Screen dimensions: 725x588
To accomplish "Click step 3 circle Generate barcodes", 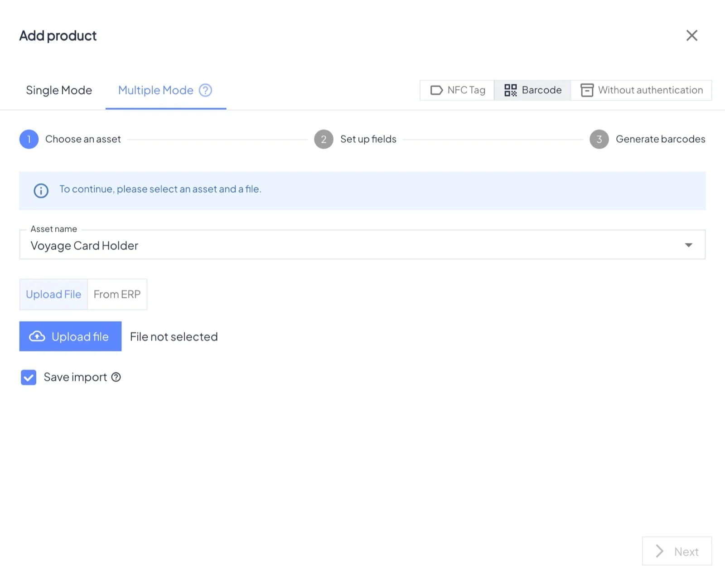I will [x=599, y=139].
